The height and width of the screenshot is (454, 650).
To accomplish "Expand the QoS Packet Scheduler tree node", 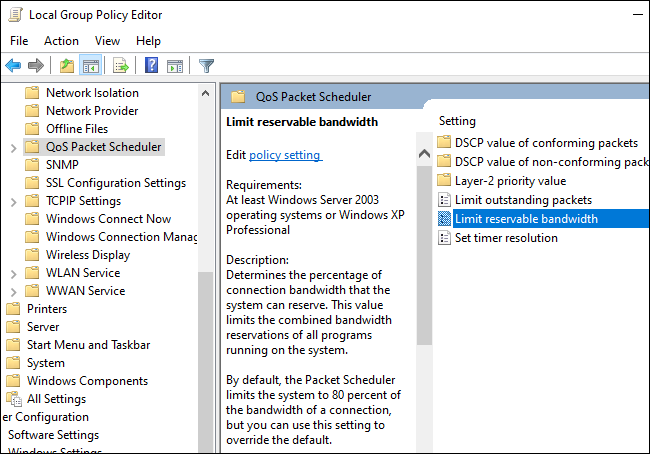I will (x=12, y=147).
